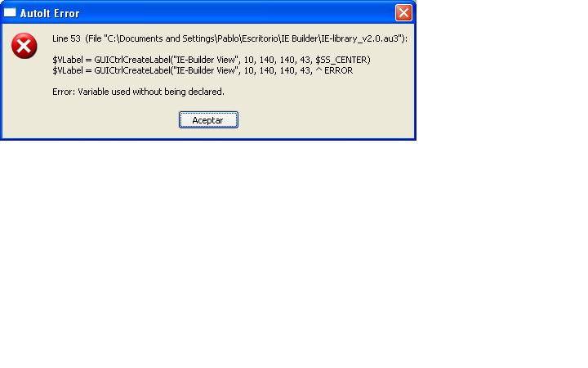This screenshot has height=368, width=588.
Task: Click GUICtrlCreateLabel in the line ending with ERROR
Action: tap(131, 70)
